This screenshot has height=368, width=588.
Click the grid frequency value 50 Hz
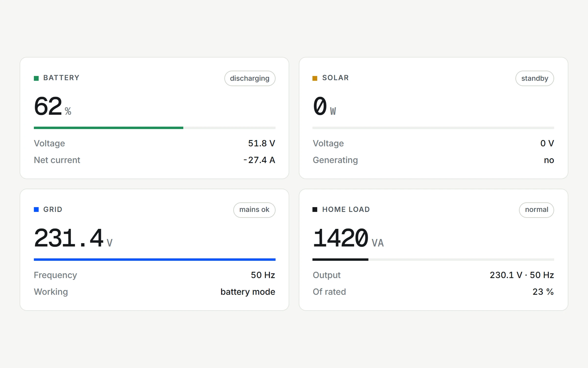point(263,275)
